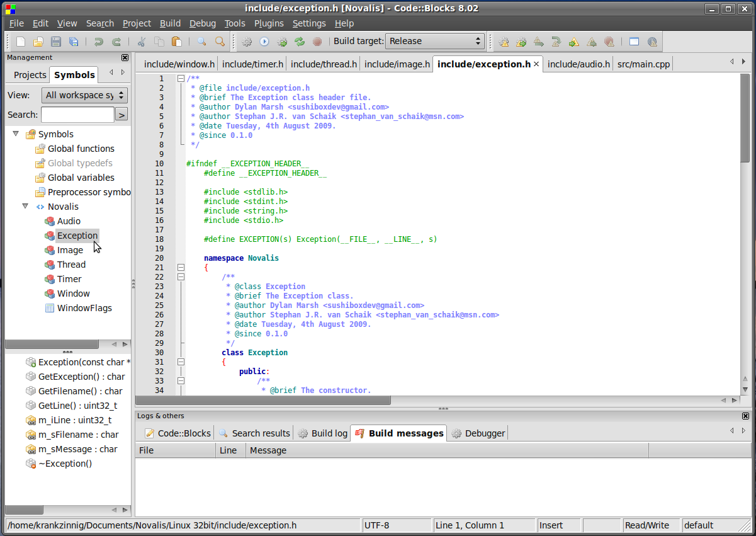756x536 pixels.
Task: Close the include/exception.h tab
Action: click(x=536, y=64)
